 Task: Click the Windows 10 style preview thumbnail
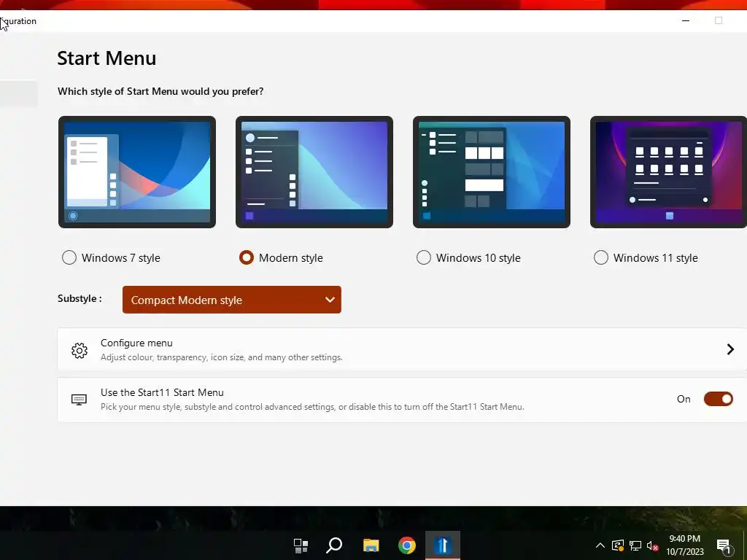click(492, 172)
